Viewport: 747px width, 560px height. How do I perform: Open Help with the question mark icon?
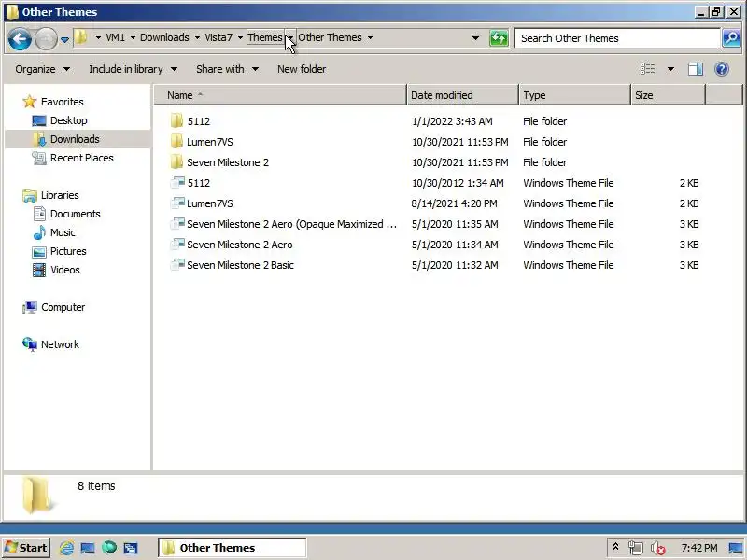pyautogui.click(x=722, y=69)
